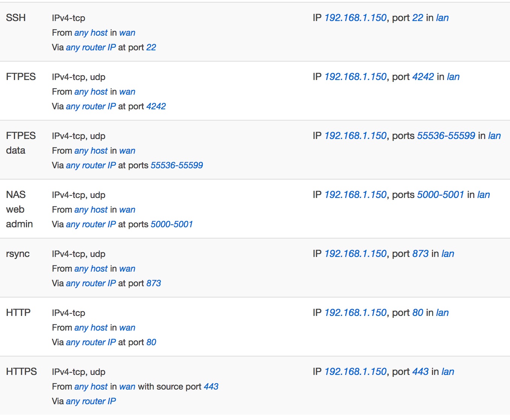Image resolution: width=510 pixels, height=420 pixels.
Task: Click wan zone link in HTTP row
Action: [x=127, y=328]
